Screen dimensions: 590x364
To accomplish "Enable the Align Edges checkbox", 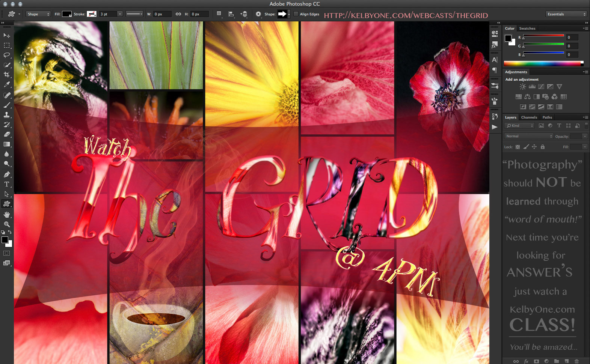I will pyautogui.click(x=296, y=14).
